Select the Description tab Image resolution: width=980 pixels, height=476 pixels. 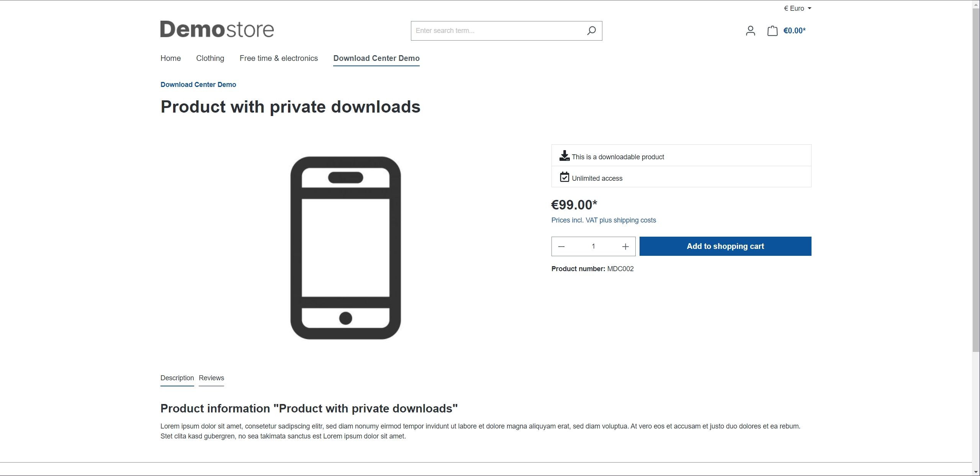point(177,378)
